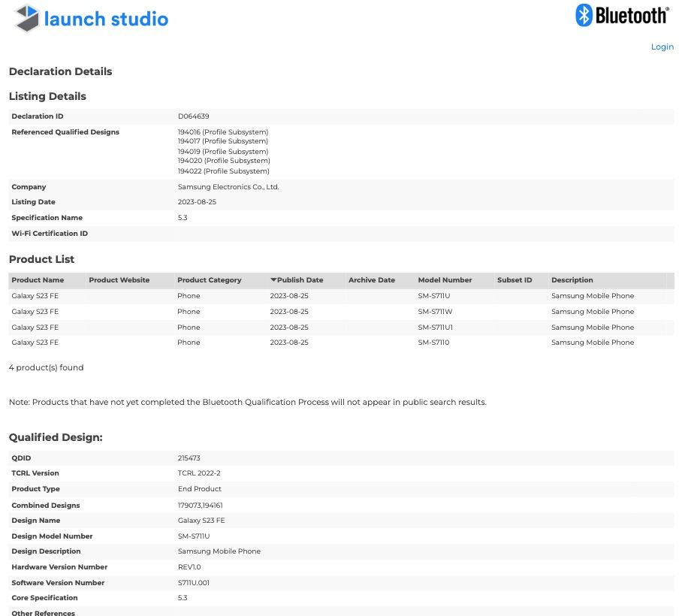This screenshot has width=679, height=616.
Task: Click Combined Designs value 179073,194161
Action: pos(200,506)
